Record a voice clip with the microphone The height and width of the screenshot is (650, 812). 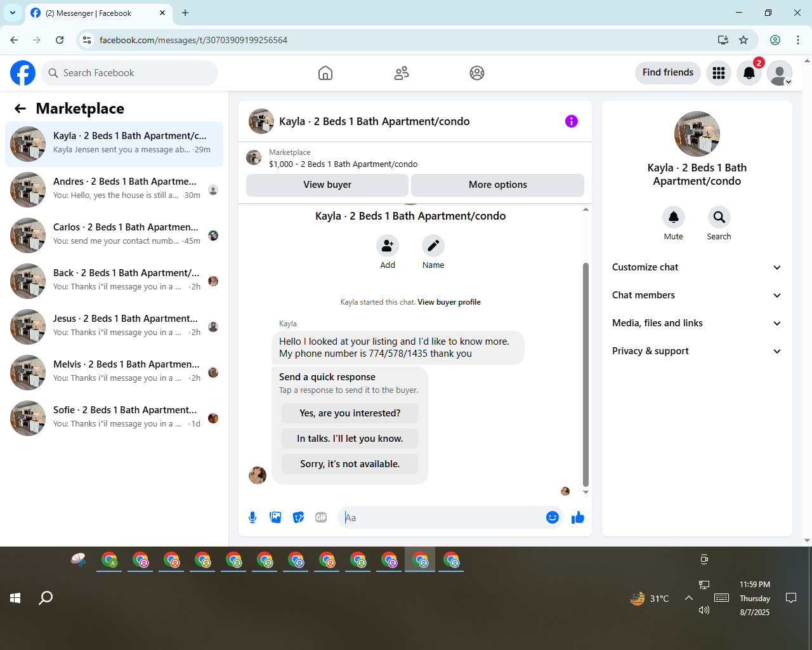(x=252, y=517)
